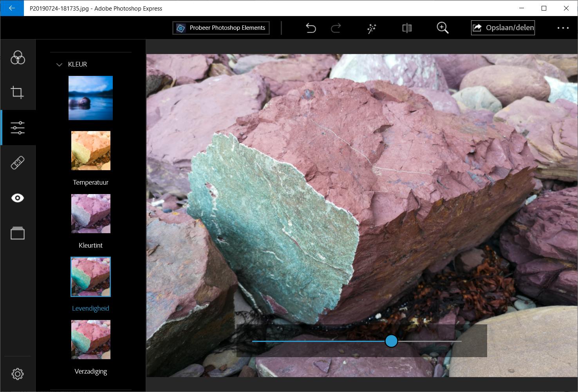Open app settings gear

pos(18,374)
